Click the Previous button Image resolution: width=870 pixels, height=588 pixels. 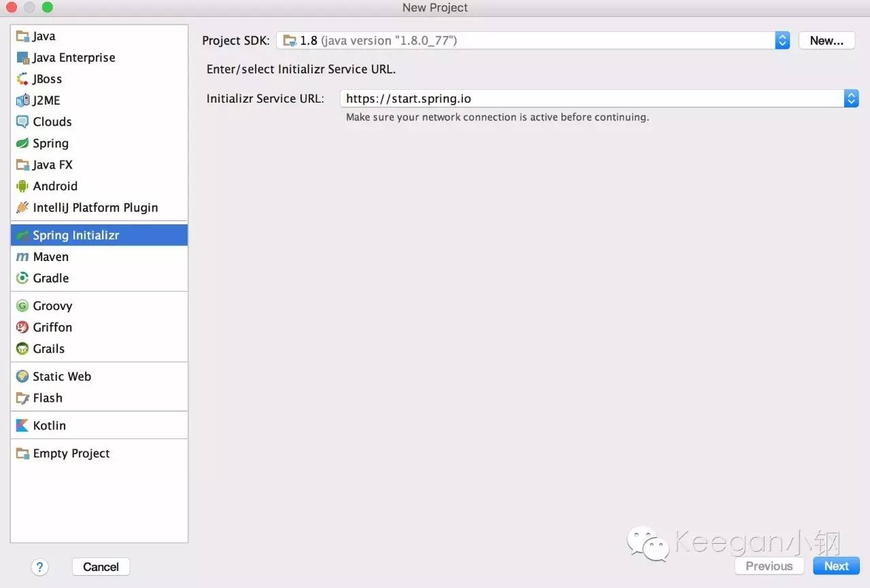[769, 566]
